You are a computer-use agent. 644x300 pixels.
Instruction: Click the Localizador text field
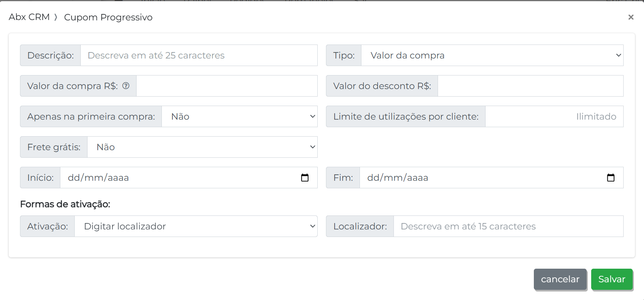[508, 226]
